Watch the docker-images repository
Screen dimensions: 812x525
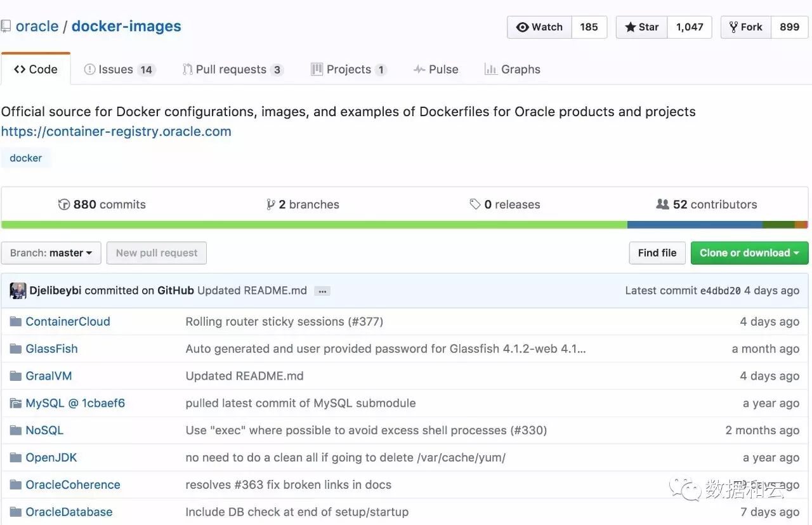pyautogui.click(x=540, y=27)
